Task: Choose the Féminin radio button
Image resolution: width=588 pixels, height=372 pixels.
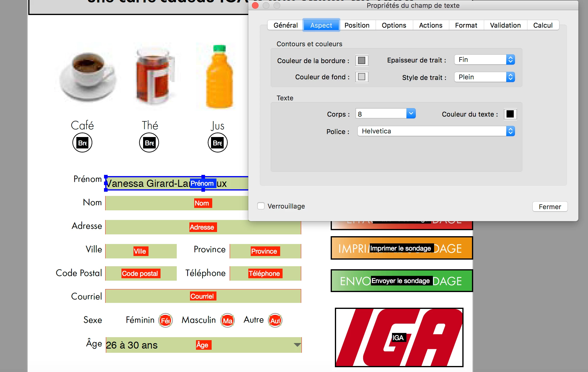Action: point(166,321)
